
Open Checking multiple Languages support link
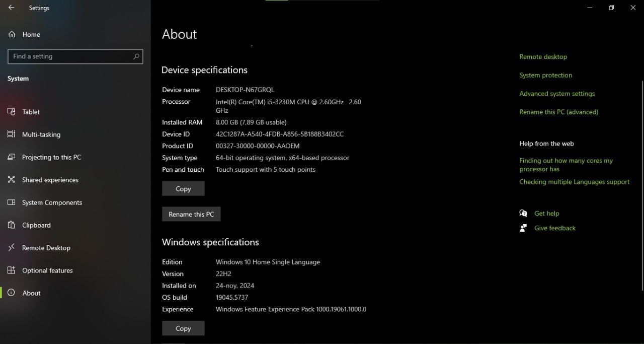click(574, 182)
